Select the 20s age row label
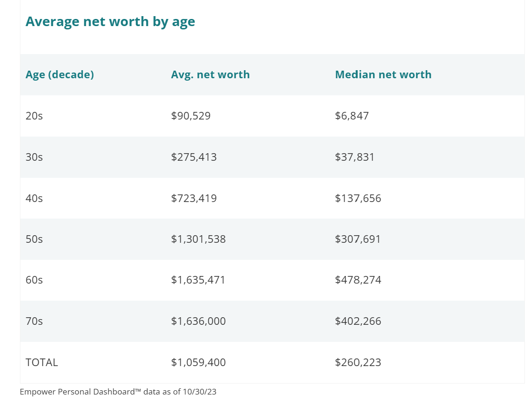The width and height of the screenshot is (532, 404). [34, 116]
